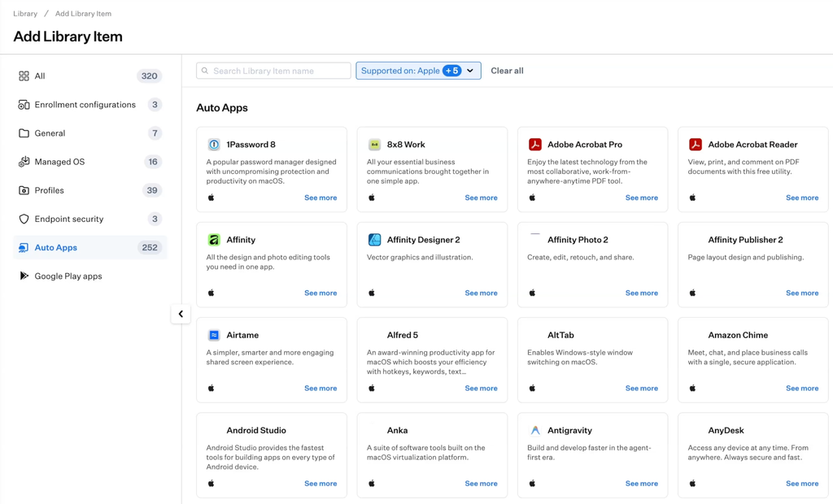Select Enrollment configurations category
Viewport: 833px width, 504px height.
coord(89,105)
